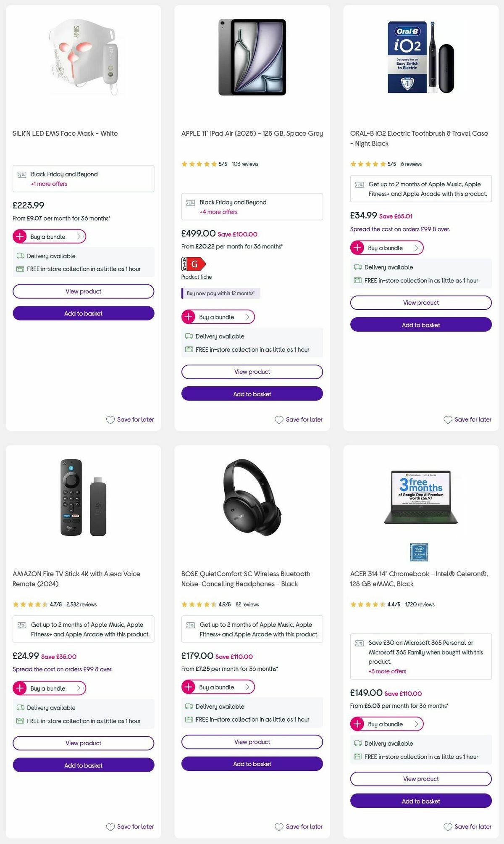Click the delivery truck icon under the Oral-B toothbrush
The width and height of the screenshot is (504, 844).
tap(358, 267)
